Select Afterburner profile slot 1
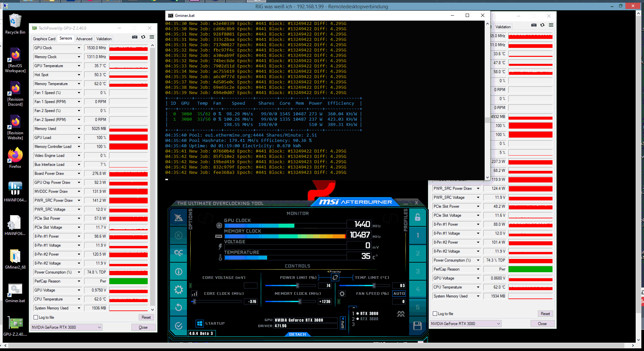This screenshot has width=644, height=351. (x=417, y=235)
